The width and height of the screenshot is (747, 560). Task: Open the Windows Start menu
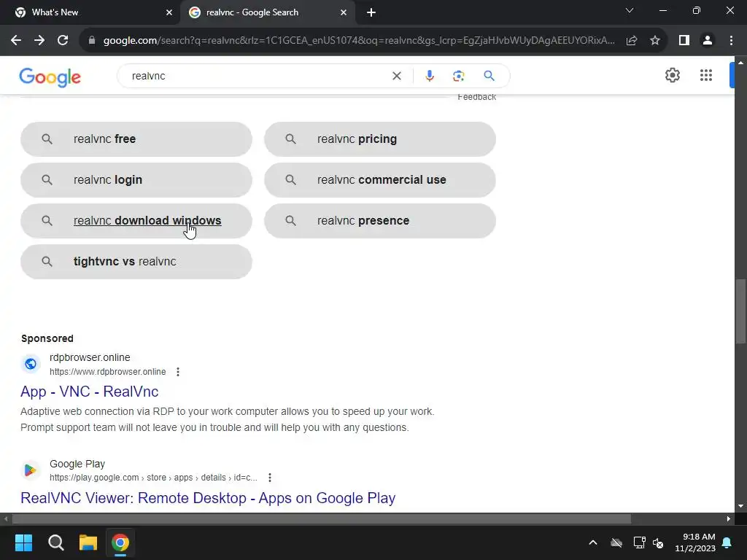pyautogui.click(x=23, y=542)
